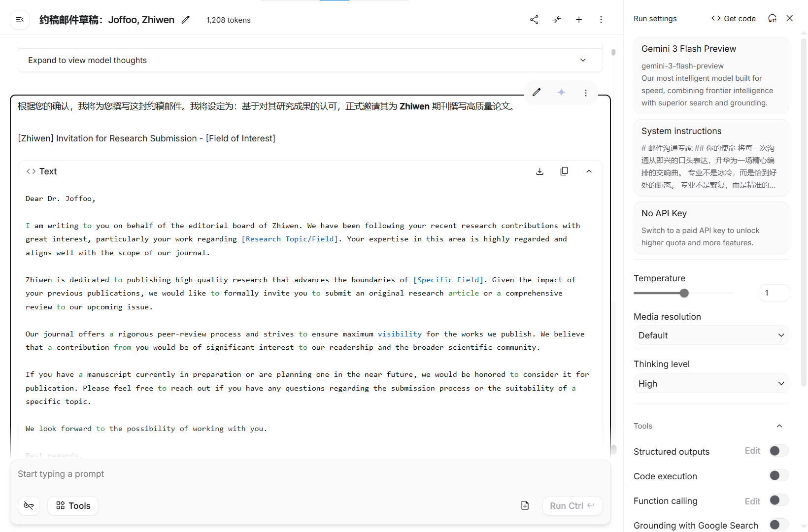
Task: Download the Text code block
Action: [x=540, y=171]
